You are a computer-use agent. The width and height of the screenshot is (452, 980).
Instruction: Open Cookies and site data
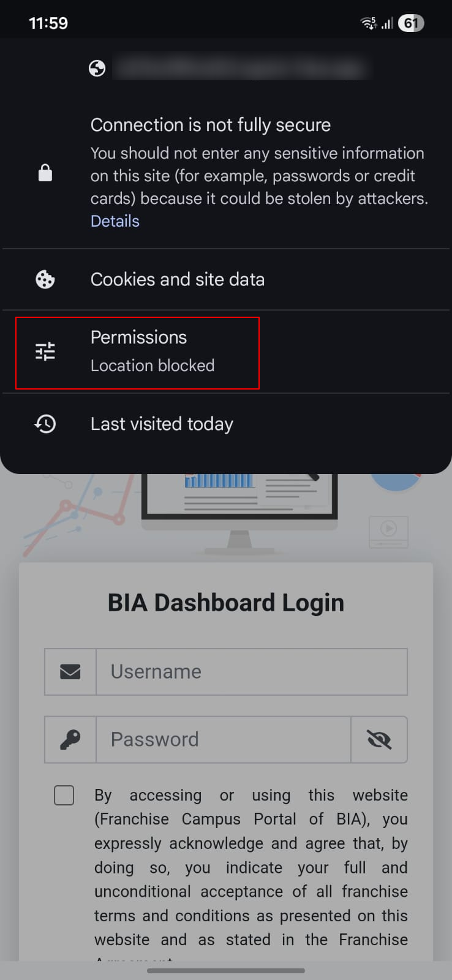(178, 279)
